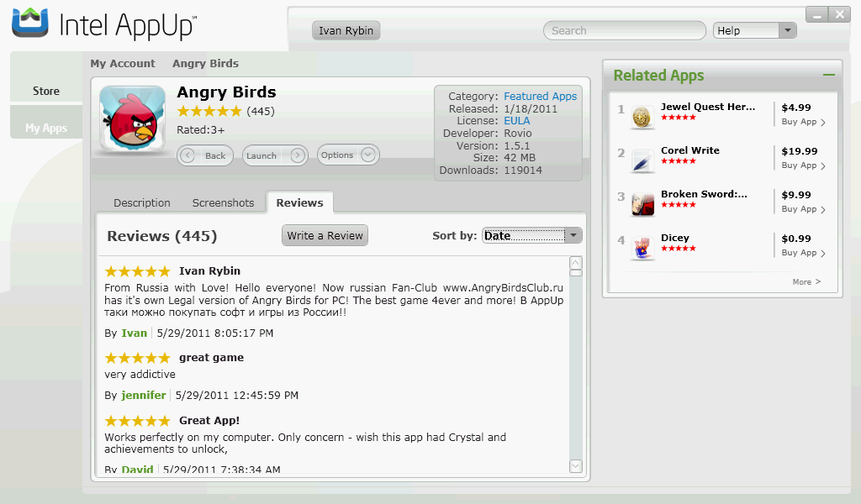Select the Reviews tab
This screenshot has height=504, width=861.
pyautogui.click(x=300, y=202)
